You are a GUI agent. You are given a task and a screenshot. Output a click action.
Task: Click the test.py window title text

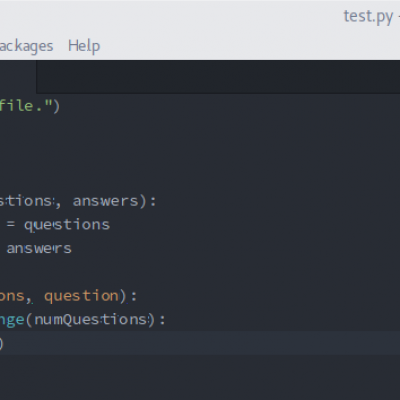tap(368, 16)
